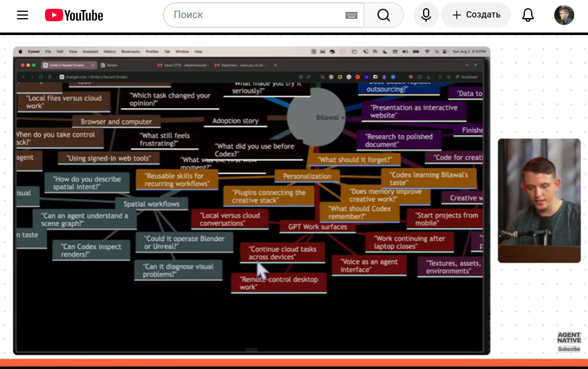Click the browser back arrow
This screenshot has height=369, width=588.
pos(23,77)
